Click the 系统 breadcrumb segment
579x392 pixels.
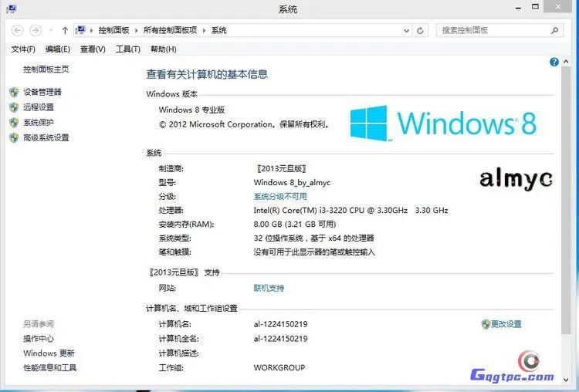(x=218, y=30)
